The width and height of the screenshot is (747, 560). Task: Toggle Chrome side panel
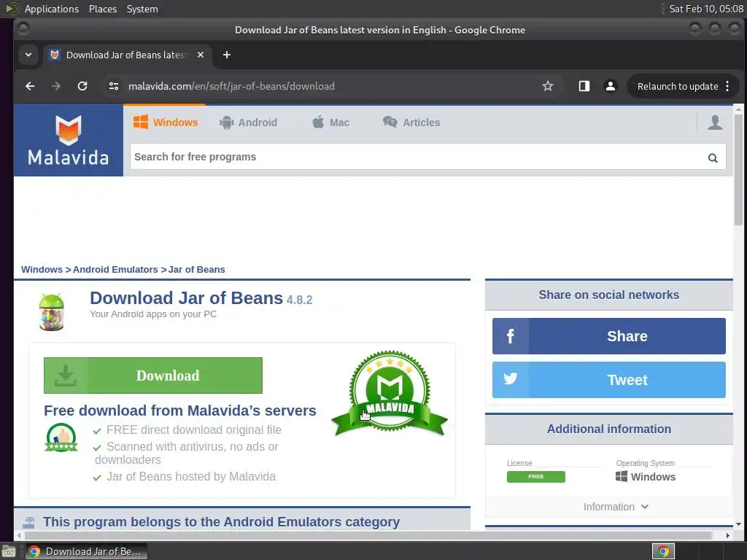pyautogui.click(x=584, y=86)
